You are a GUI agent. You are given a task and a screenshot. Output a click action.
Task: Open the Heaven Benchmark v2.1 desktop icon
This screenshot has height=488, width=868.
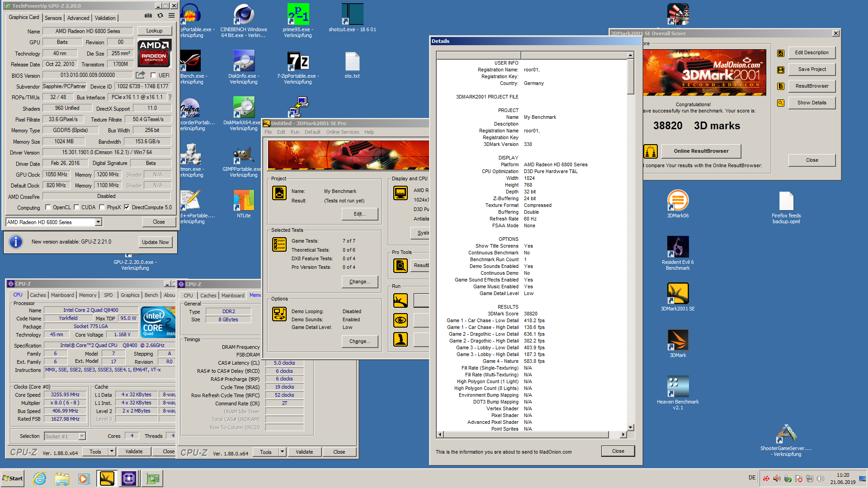678,393
